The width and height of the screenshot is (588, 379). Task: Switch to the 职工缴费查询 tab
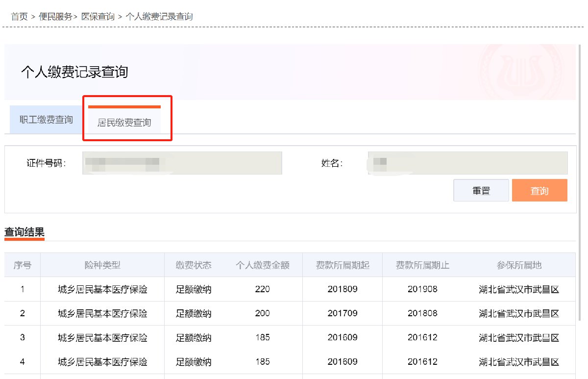point(46,120)
